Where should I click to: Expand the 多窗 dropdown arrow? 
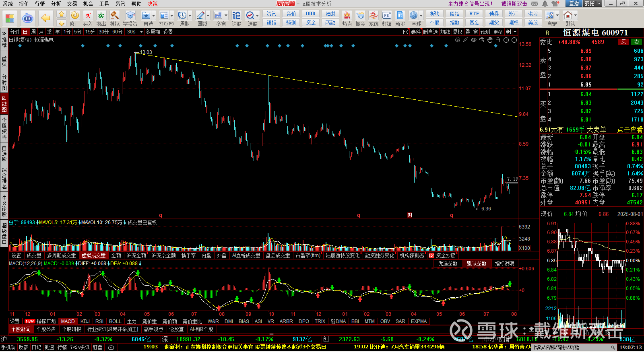pyautogui.click(x=226, y=16)
